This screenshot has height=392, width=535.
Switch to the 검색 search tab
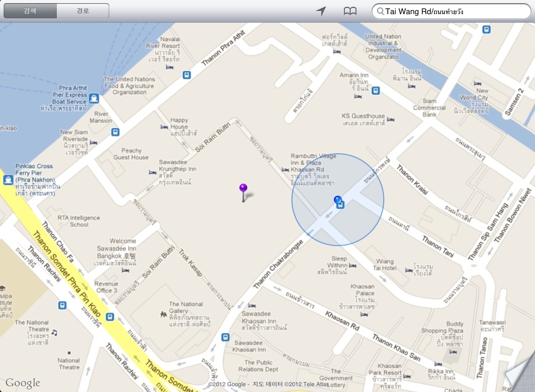coord(30,11)
